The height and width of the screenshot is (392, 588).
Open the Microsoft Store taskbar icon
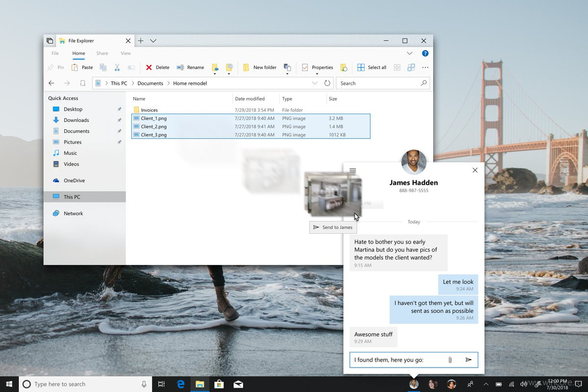pos(219,384)
